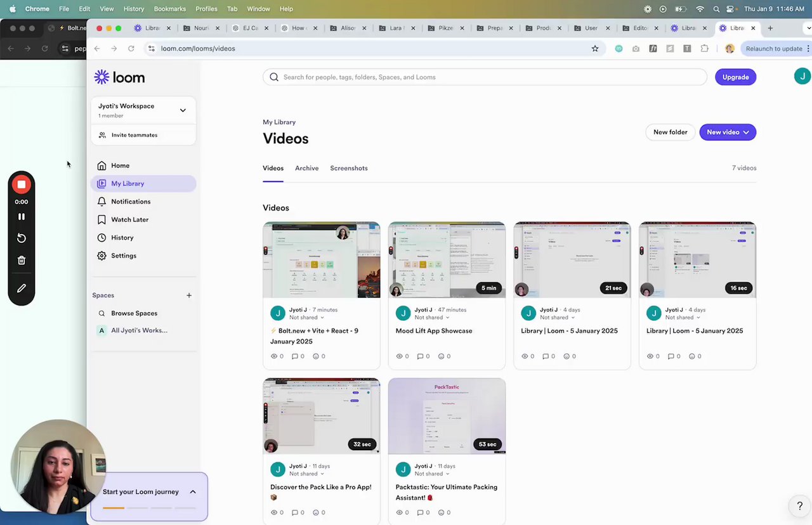Switch to the Archive tab
The width and height of the screenshot is (812, 525).
point(306,169)
